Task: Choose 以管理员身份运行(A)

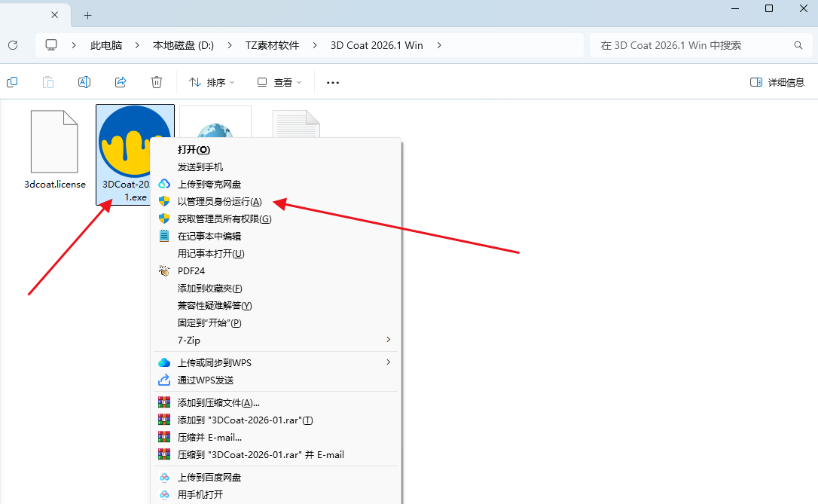Action: tap(276, 201)
